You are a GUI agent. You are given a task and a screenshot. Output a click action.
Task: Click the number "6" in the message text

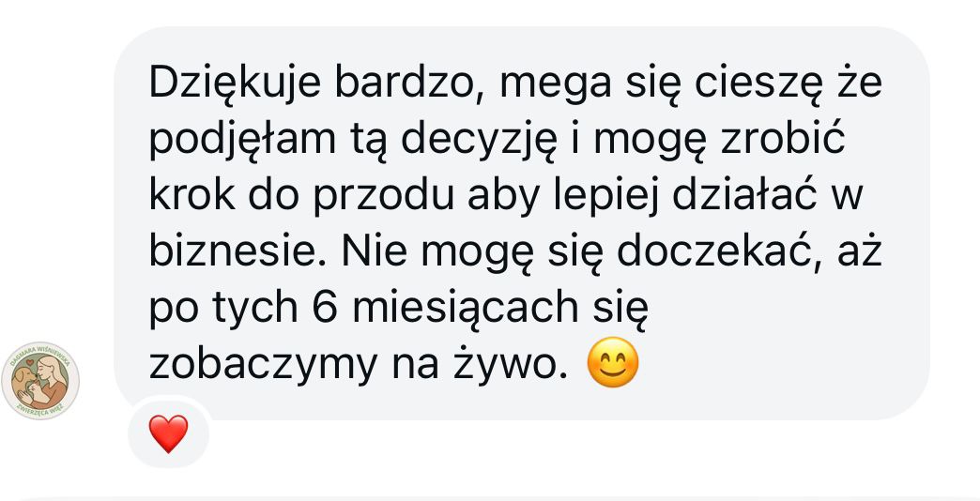coord(325,308)
